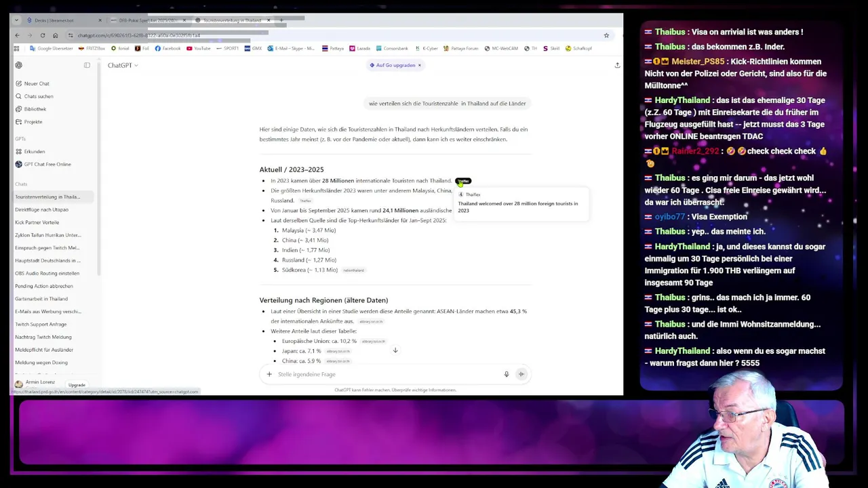
Task: Click 'Stelle irgendeine Frage' message field
Action: [x=387, y=374]
